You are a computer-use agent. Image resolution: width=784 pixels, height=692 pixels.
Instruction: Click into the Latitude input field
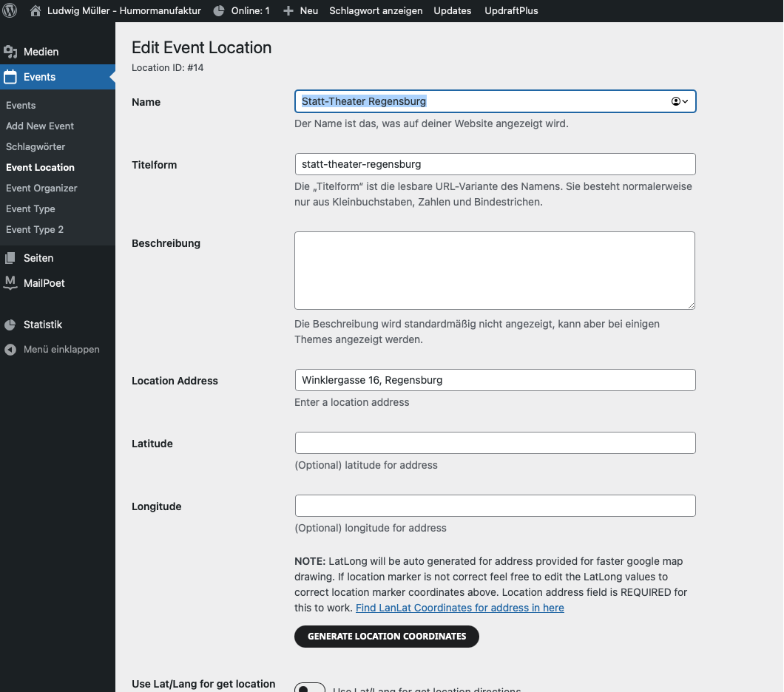[x=495, y=443]
